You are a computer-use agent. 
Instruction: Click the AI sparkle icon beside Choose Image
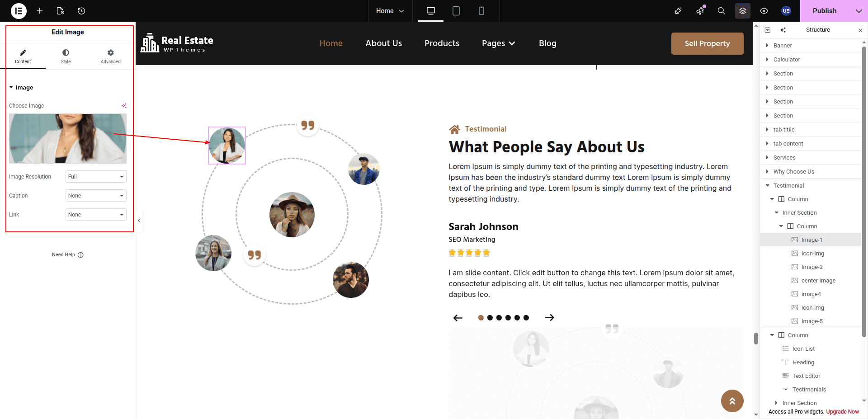coord(124,106)
